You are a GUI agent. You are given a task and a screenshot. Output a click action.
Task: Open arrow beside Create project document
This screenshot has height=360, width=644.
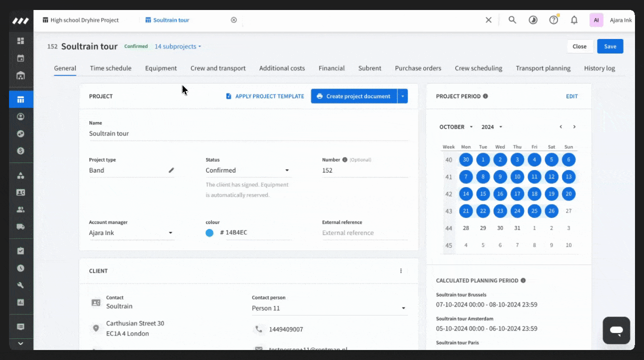pyautogui.click(x=403, y=96)
